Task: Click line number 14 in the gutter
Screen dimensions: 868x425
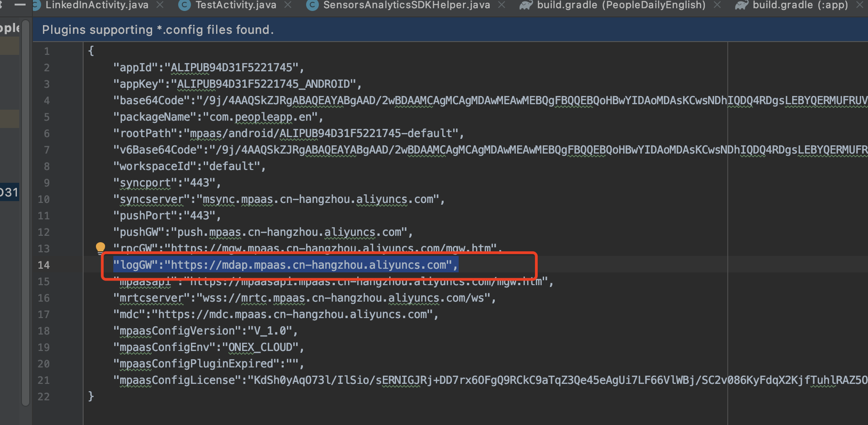Action: 44,265
